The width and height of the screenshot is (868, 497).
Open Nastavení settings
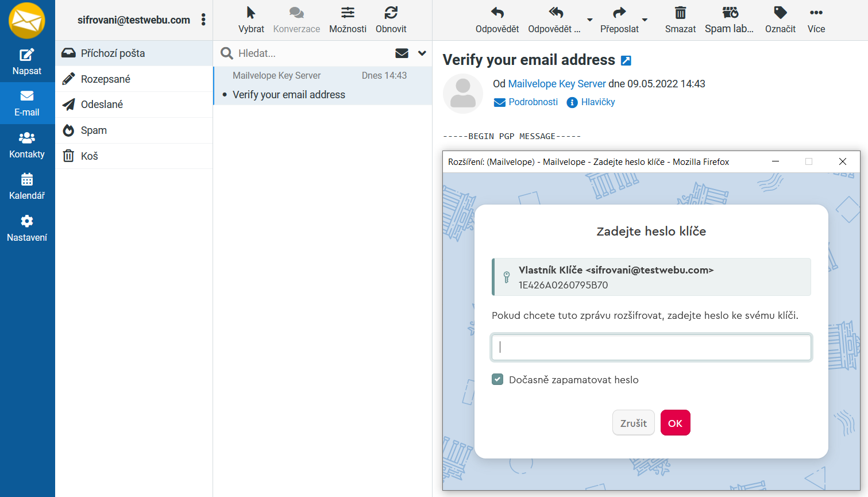click(x=27, y=229)
